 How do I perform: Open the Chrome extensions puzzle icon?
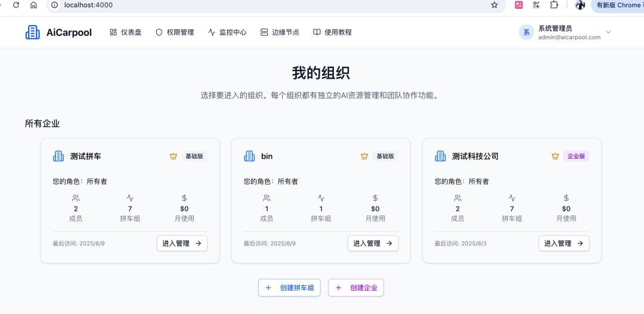point(554,5)
